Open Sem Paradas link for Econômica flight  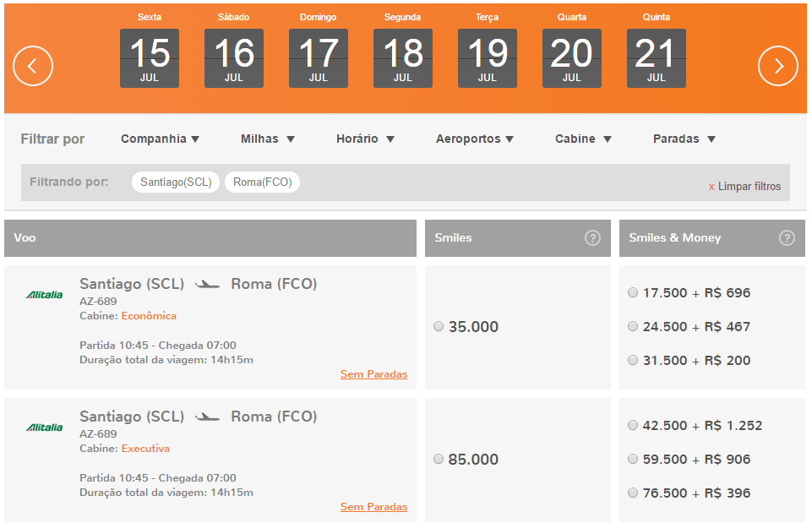tap(374, 373)
